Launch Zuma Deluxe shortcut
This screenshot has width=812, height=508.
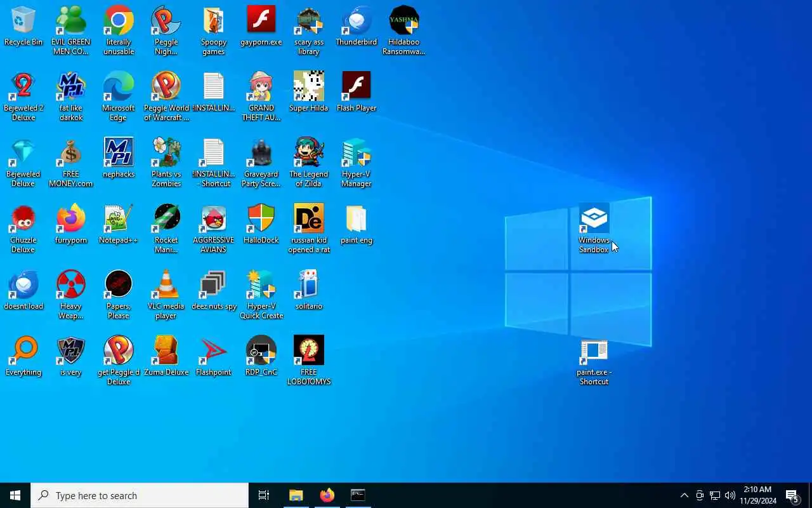click(x=166, y=357)
